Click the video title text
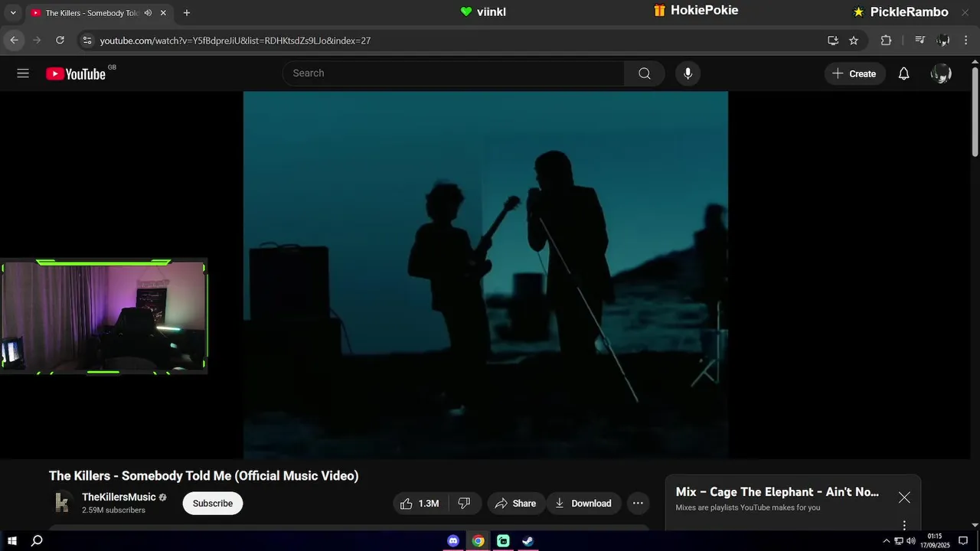 coord(204,476)
